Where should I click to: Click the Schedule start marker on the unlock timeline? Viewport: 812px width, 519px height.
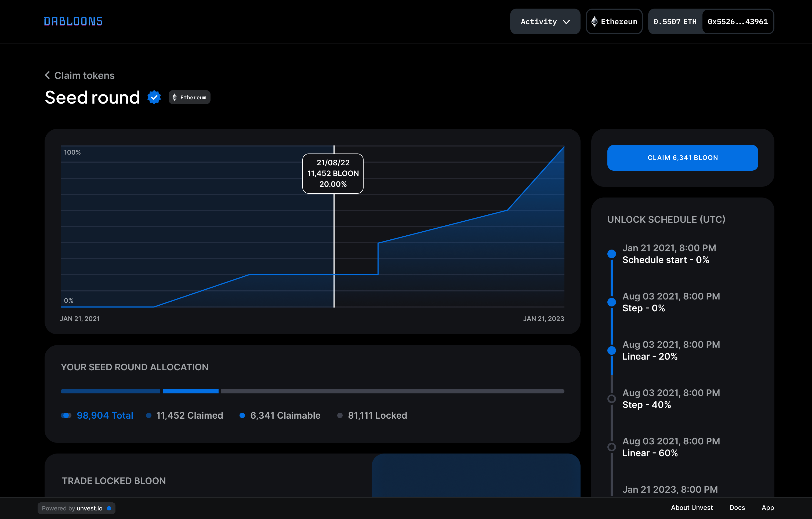pos(612,254)
